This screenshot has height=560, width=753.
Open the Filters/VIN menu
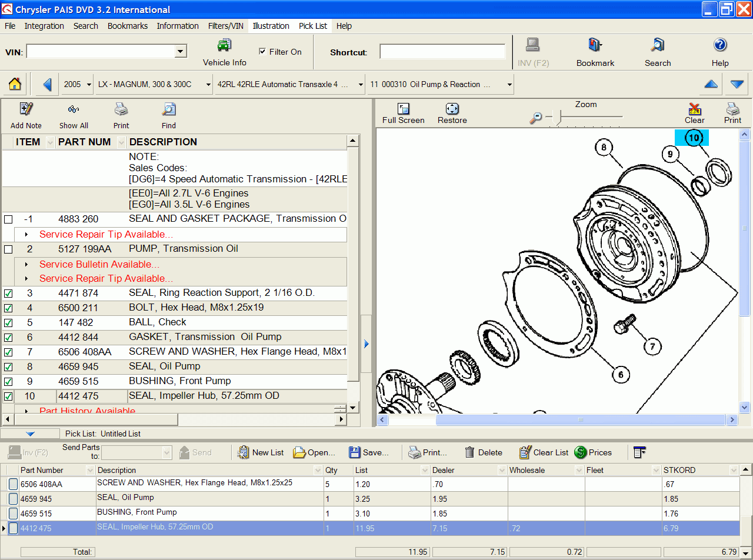coord(226,26)
